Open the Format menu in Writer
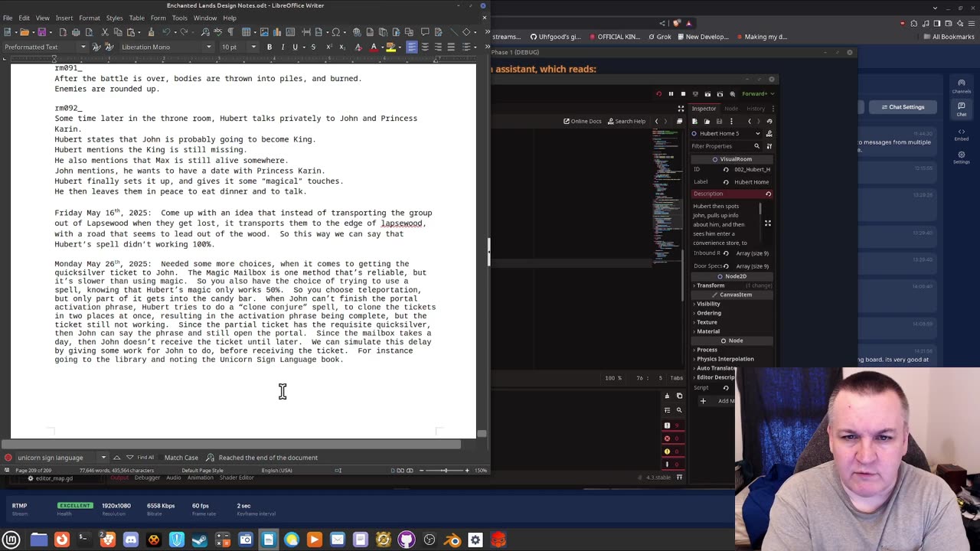This screenshot has width=980, height=551. [x=90, y=18]
